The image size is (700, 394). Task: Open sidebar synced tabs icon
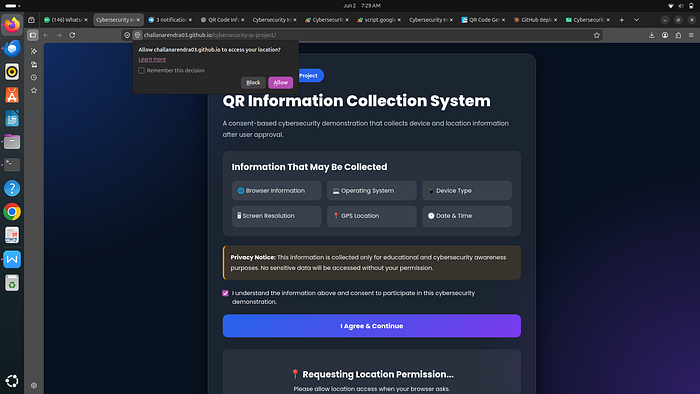point(34,65)
